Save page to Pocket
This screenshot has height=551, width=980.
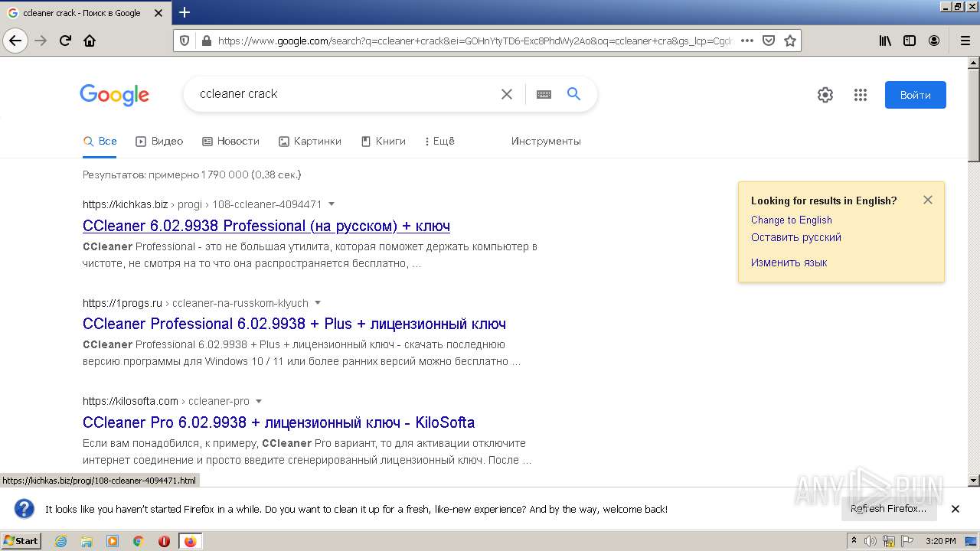769,41
